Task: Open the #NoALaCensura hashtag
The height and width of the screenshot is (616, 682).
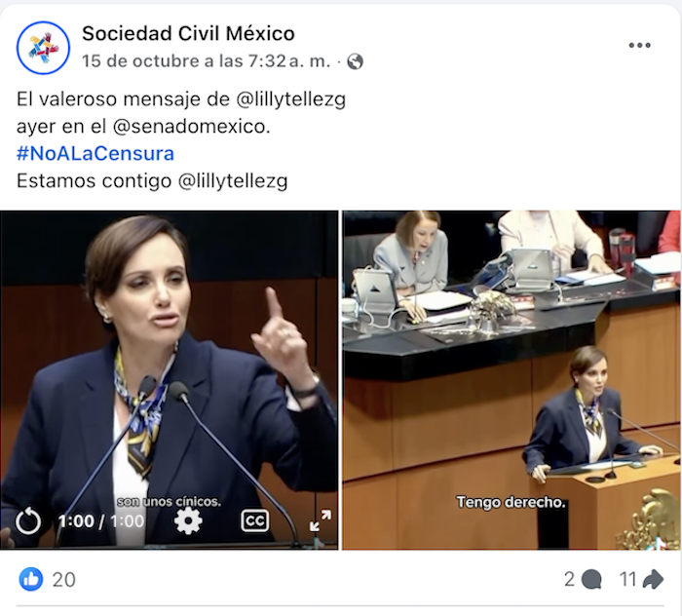Action: coord(95,154)
